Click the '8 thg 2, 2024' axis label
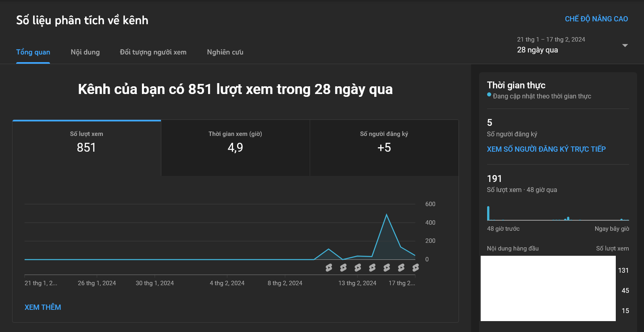 (285, 283)
